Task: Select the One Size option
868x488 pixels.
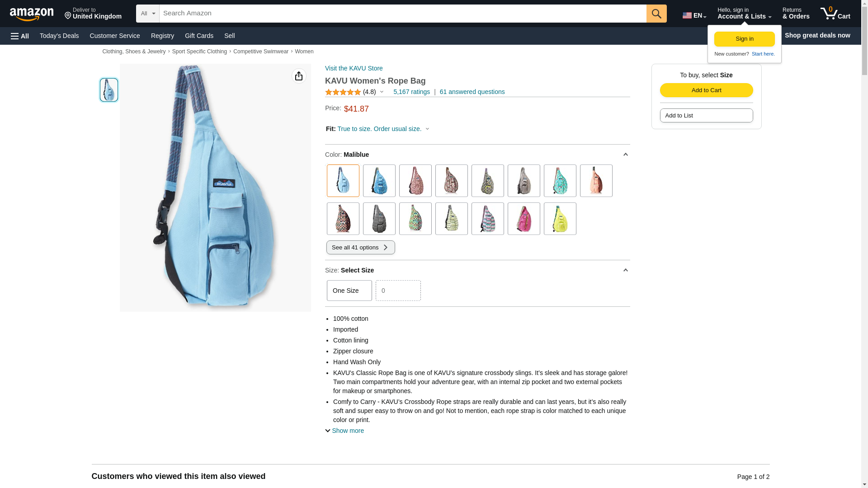Action: [x=349, y=291]
